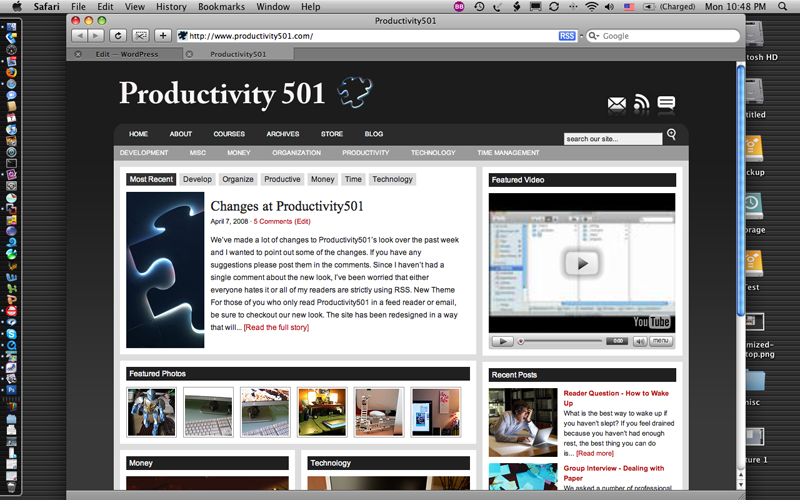Click the 'search our site...' input field
The image size is (800, 500).
tap(613, 139)
